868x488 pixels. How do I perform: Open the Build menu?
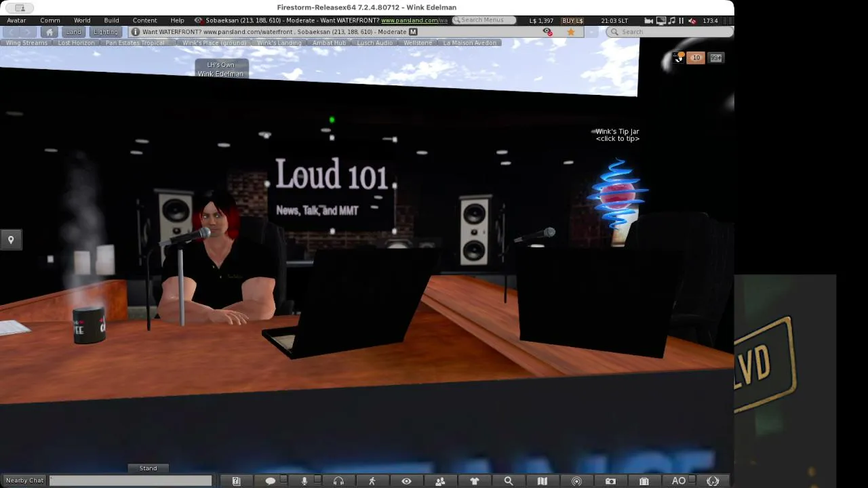pos(111,20)
